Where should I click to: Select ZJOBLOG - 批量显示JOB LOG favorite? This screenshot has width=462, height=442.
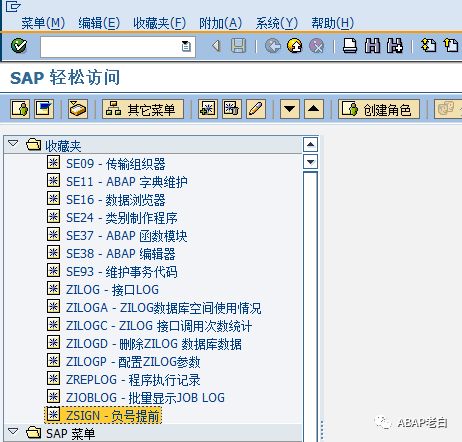tap(145, 398)
